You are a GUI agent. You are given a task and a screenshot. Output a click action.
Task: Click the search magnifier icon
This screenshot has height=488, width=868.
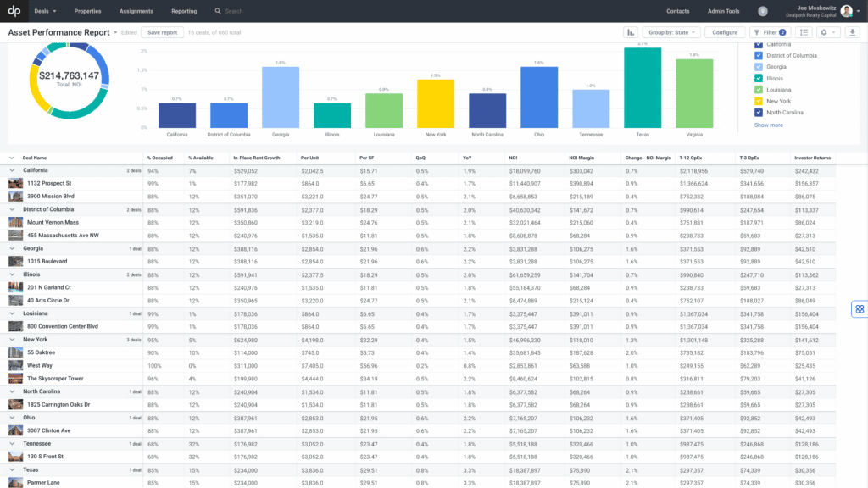(x=218, y=11)
